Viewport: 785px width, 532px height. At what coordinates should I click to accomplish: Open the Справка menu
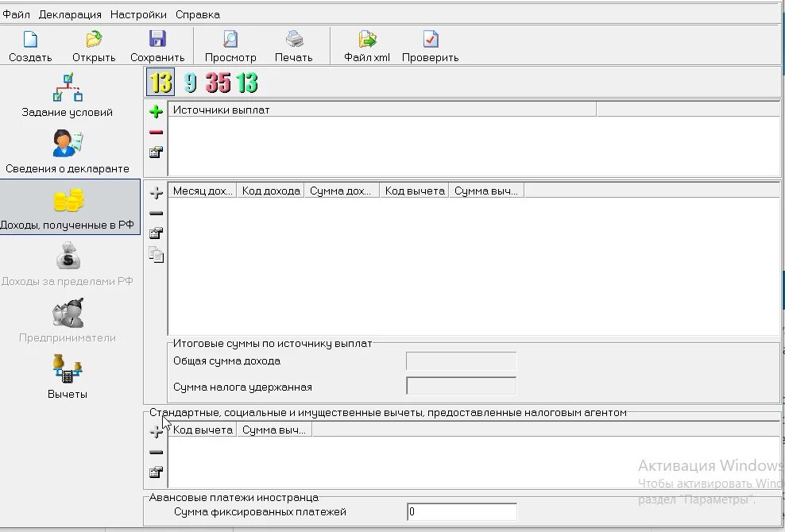click(x=198, y=14)
